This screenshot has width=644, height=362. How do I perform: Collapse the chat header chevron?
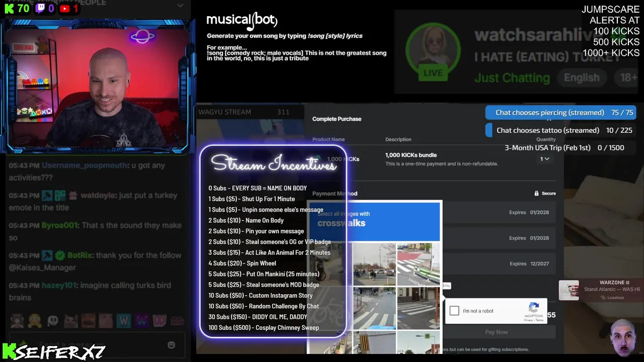pos(180,6)
